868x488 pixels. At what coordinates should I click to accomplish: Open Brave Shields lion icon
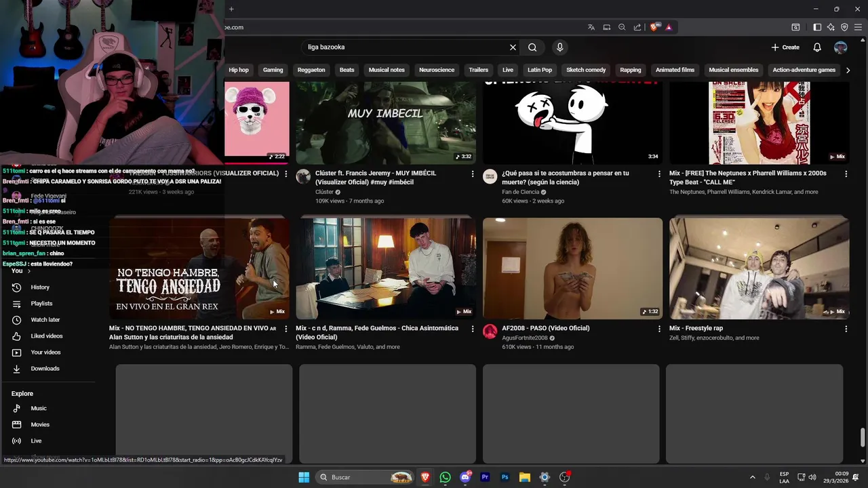click(654, 27)
